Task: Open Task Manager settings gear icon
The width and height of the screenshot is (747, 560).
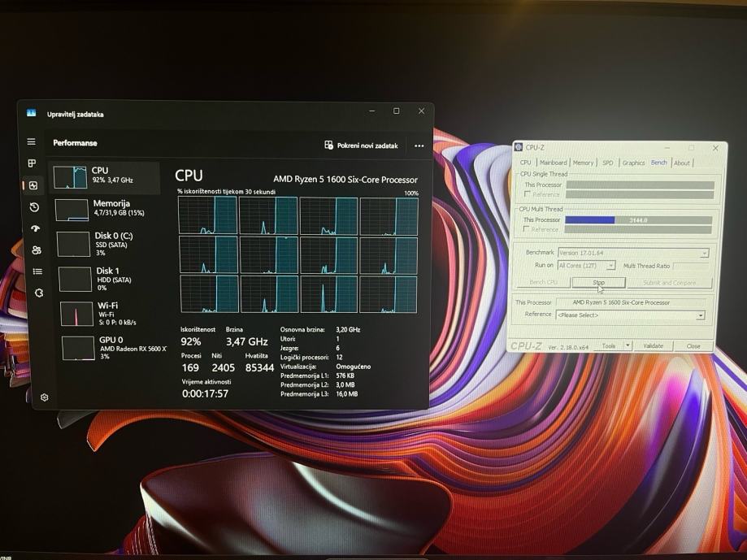Action: [44, 397]
